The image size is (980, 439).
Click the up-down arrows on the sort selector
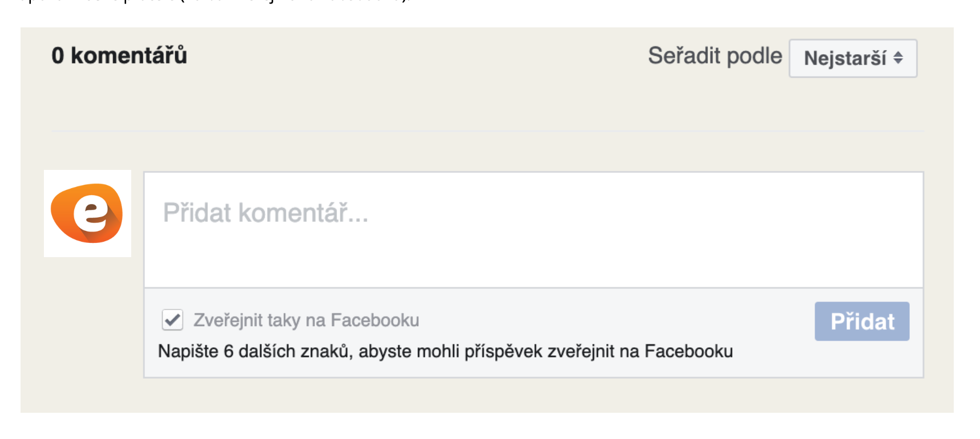click(898, 58)
